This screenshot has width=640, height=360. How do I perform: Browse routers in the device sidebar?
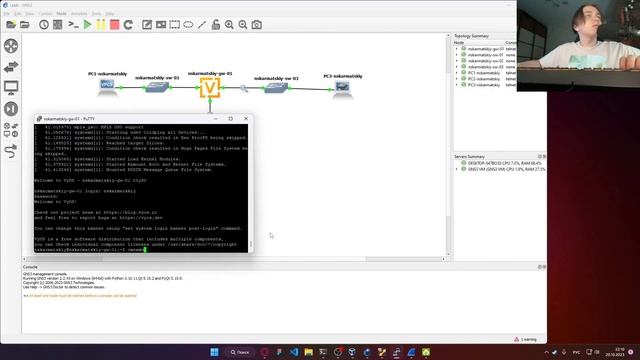pos(11,46)
